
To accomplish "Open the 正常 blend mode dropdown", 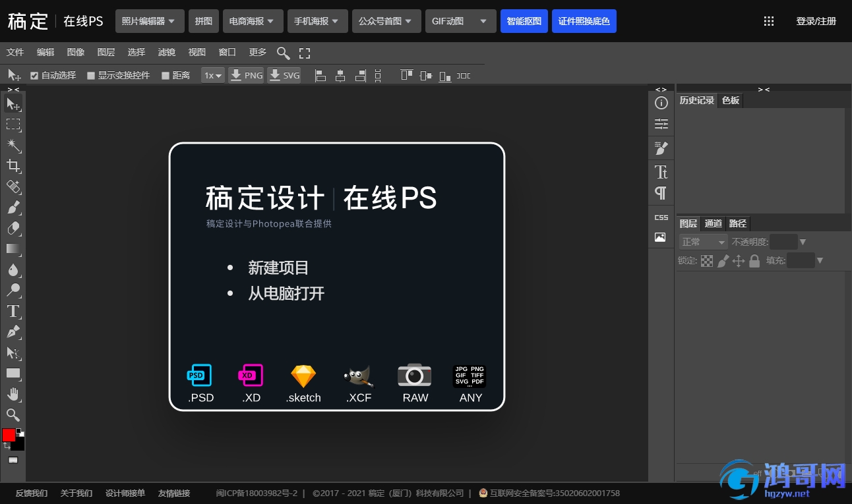I will point(703,242).
